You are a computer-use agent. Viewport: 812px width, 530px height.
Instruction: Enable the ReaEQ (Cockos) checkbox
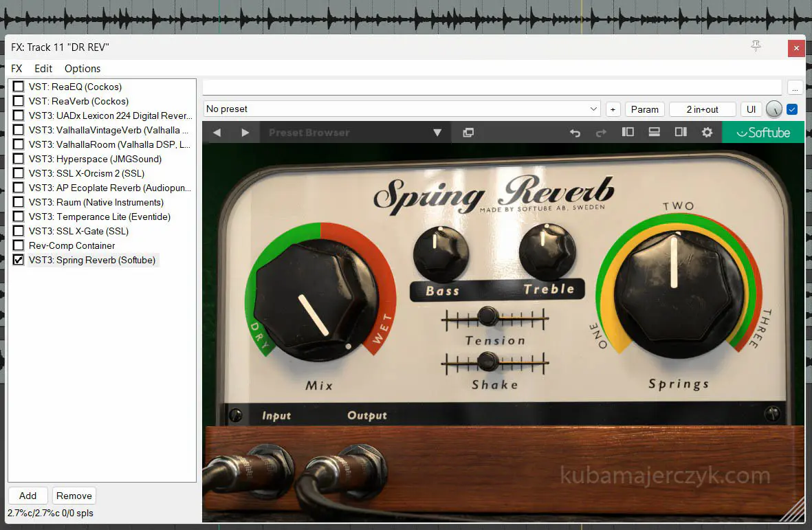point(19,87)
